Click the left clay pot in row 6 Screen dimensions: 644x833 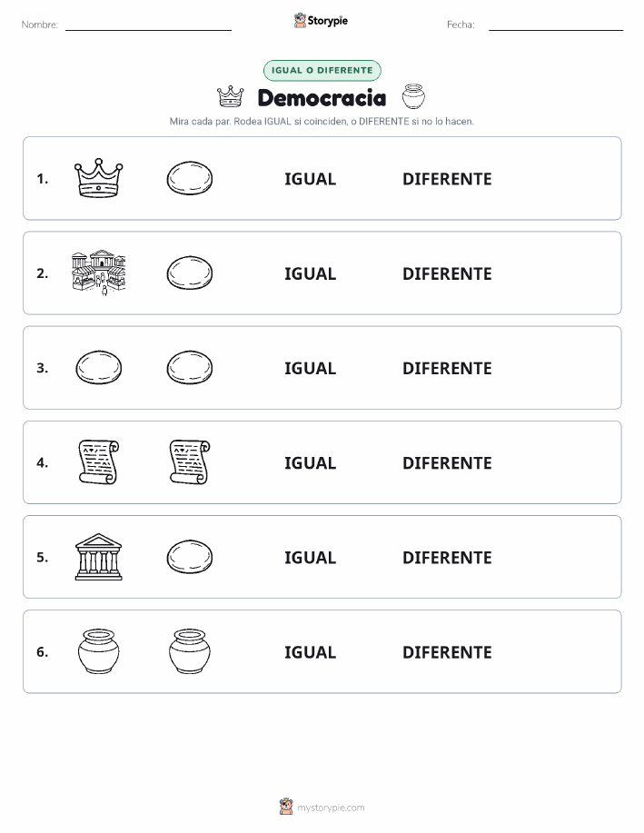pyautogui.click(x=98, y=651)
